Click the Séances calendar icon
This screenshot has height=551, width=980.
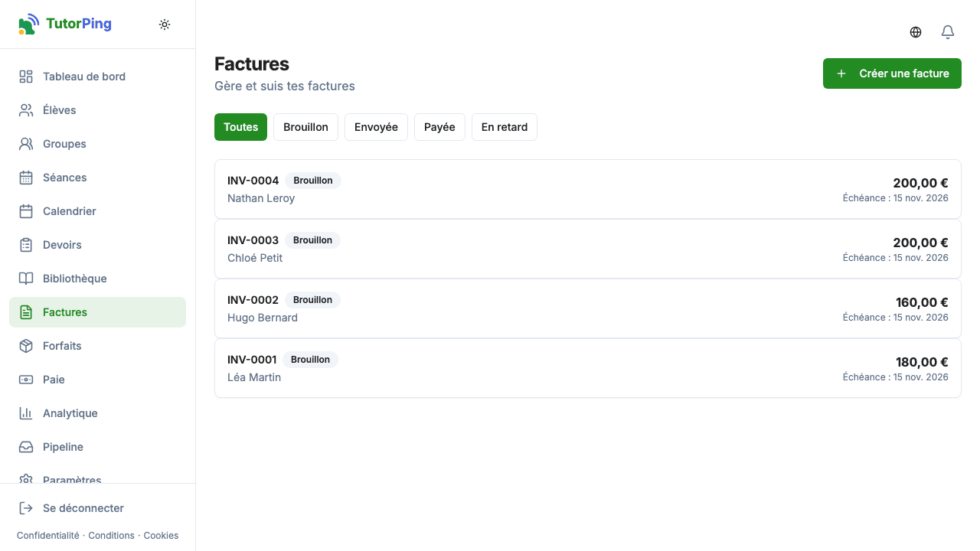tap(26, 178)
